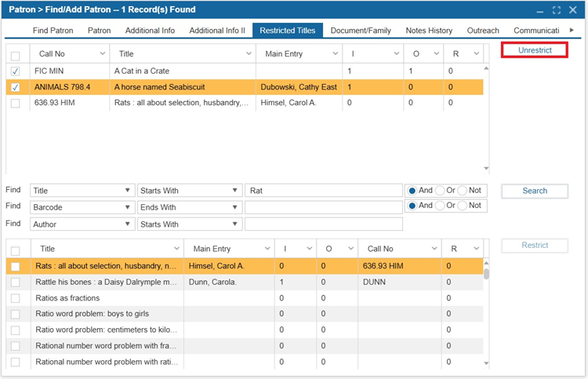Open the Main Entry column chevron in top grid

(336, 53)
